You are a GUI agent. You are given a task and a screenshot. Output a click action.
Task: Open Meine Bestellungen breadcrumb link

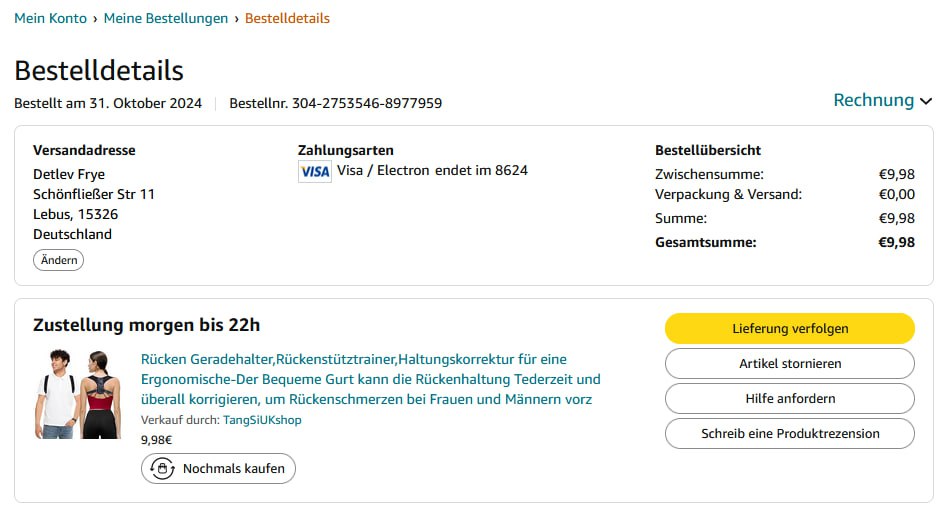tap(166, 18)
